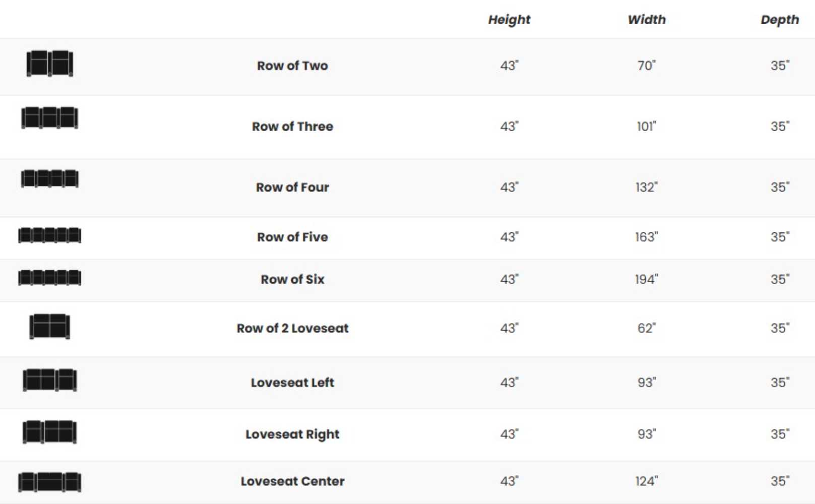Click the Row of Two seating icon
Image resolution: width=815 pixels, height=504 pixels.
tap(49, 64)
